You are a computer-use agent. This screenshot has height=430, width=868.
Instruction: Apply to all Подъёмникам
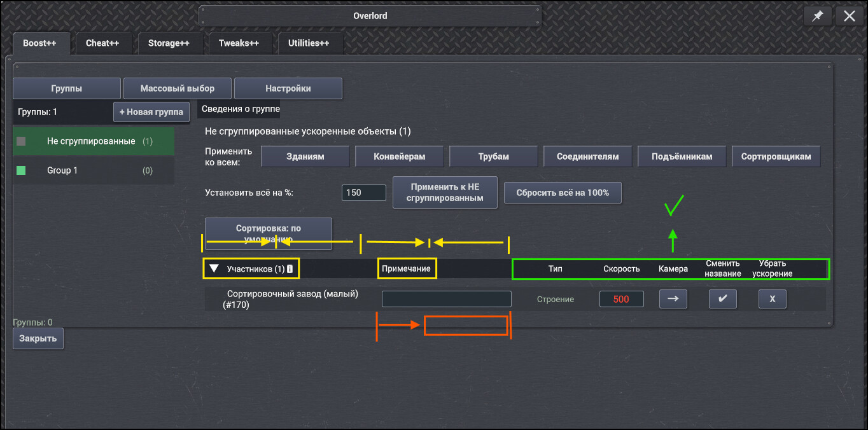pyautogui.click(x=682, y=156)
